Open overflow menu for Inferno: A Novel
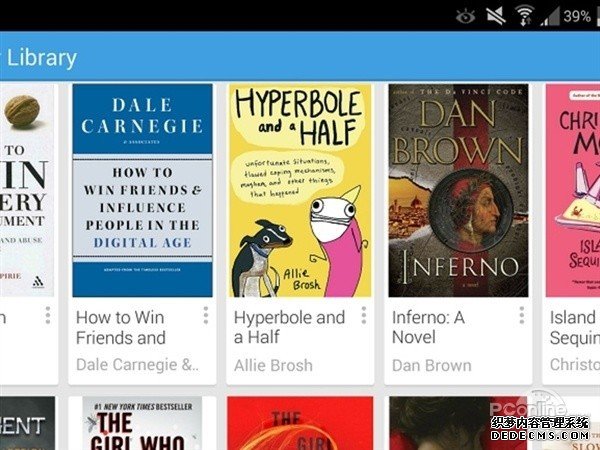The image size is (600, 450). coord(522,315)
